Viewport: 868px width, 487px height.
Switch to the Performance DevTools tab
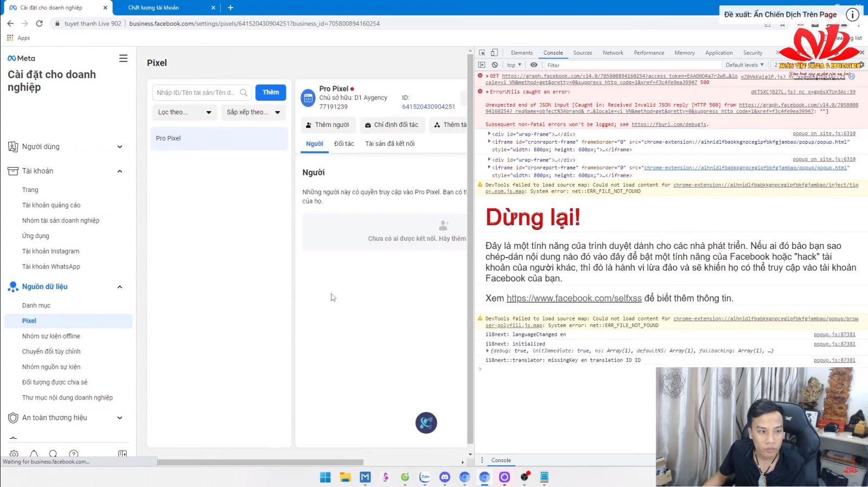click(649, 53)
